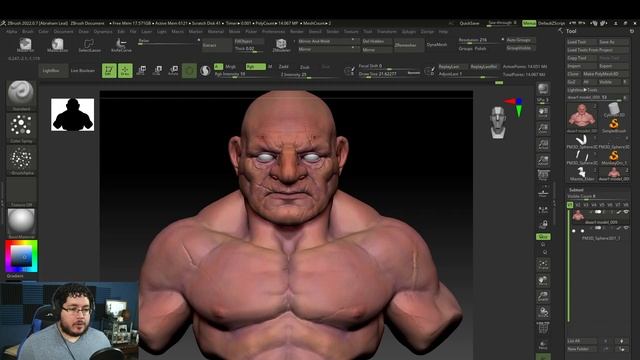Adjust the Rgb Intensity slider
The image size is (640, 360).
click(244, 74)
